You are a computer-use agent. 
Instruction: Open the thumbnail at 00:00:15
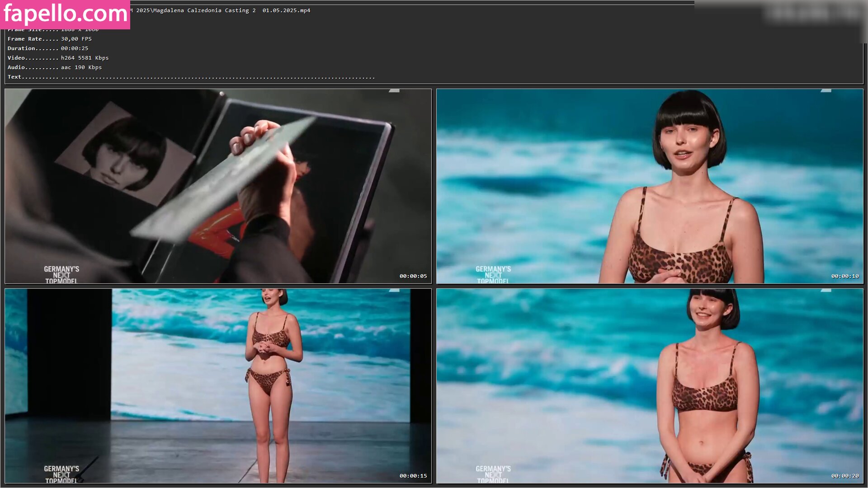pyautogui.click(x=218, y=385)
